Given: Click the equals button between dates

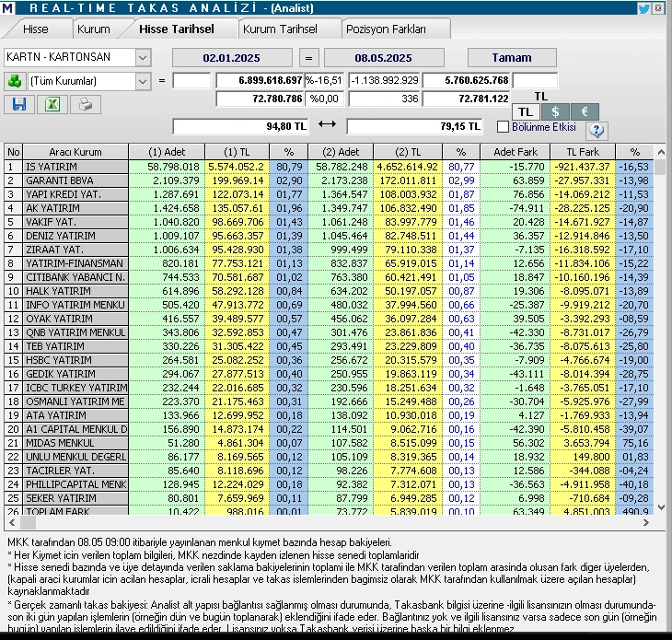Looking at the screenshot, I should (309, 58).
